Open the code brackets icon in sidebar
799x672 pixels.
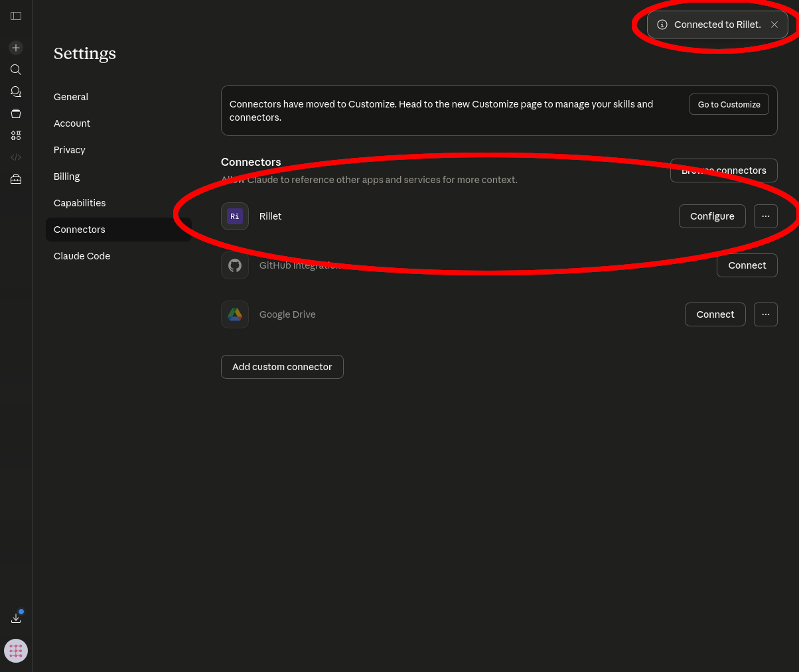(16, 157)
